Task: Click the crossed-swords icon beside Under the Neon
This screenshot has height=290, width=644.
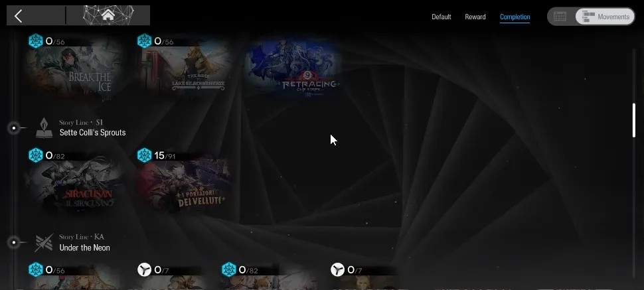Action: [44, 242]
